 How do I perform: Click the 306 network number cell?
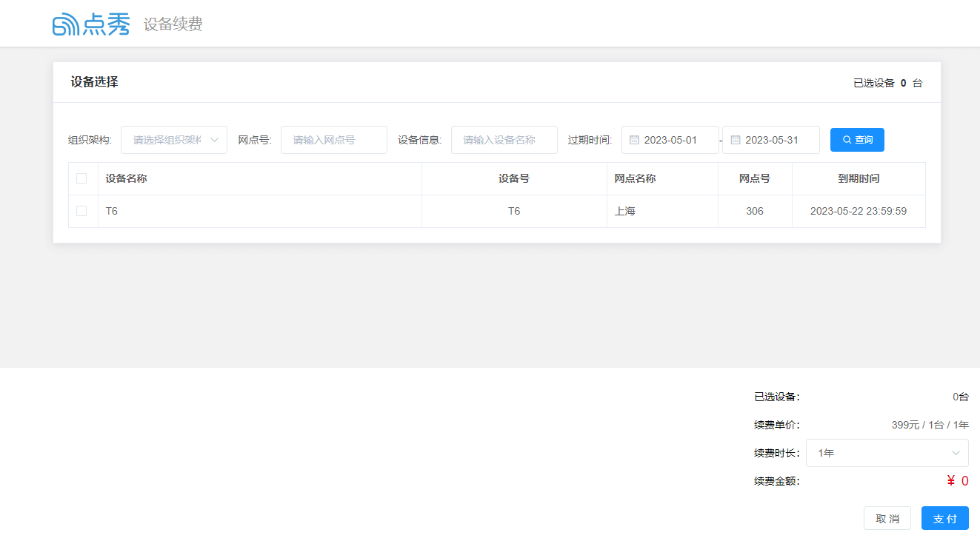pyautogui.click(x=755, y=211)
